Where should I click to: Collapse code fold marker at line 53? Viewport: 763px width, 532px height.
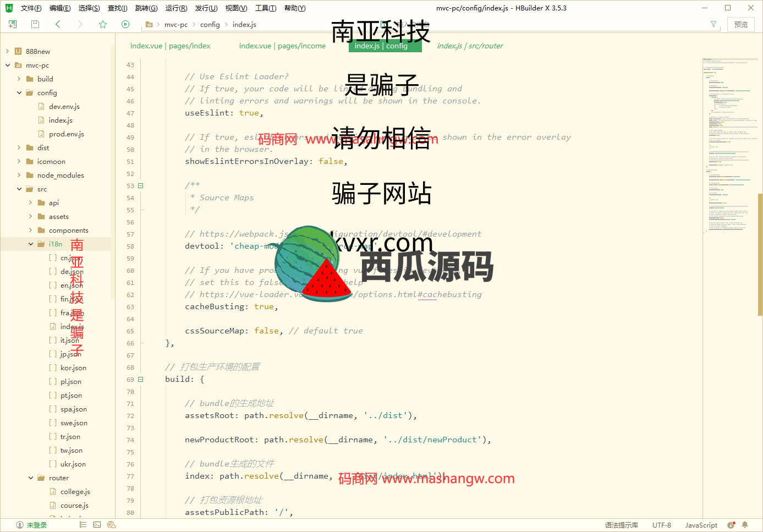(141, 186)
